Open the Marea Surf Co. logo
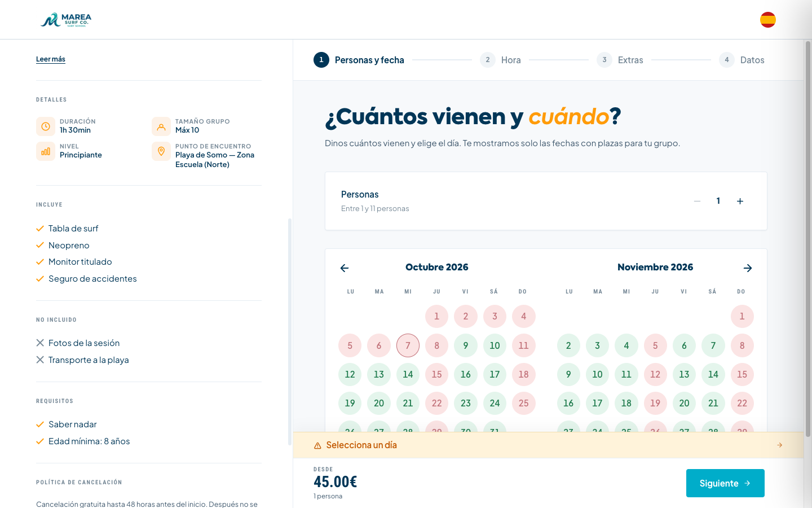 coord(66,20)
